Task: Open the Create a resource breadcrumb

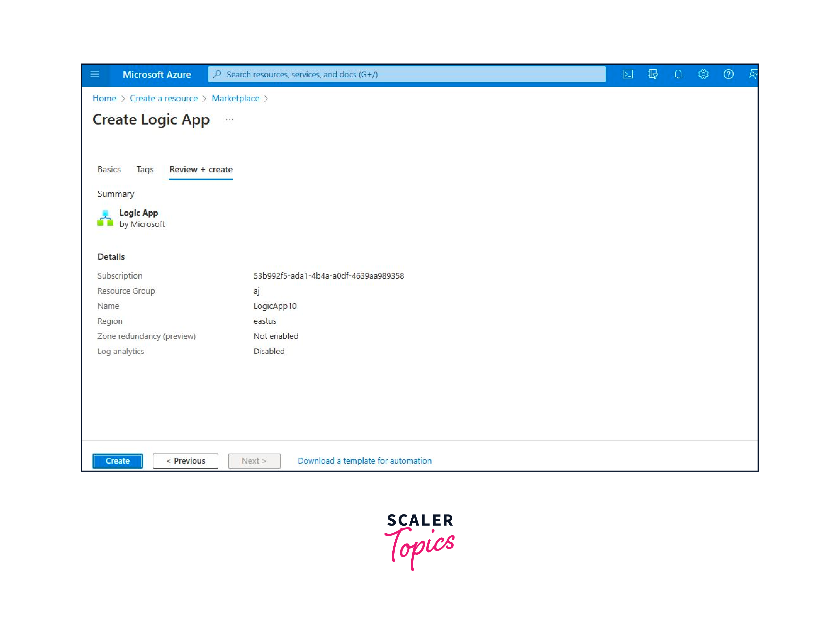Action: click(x=164, y=98)
